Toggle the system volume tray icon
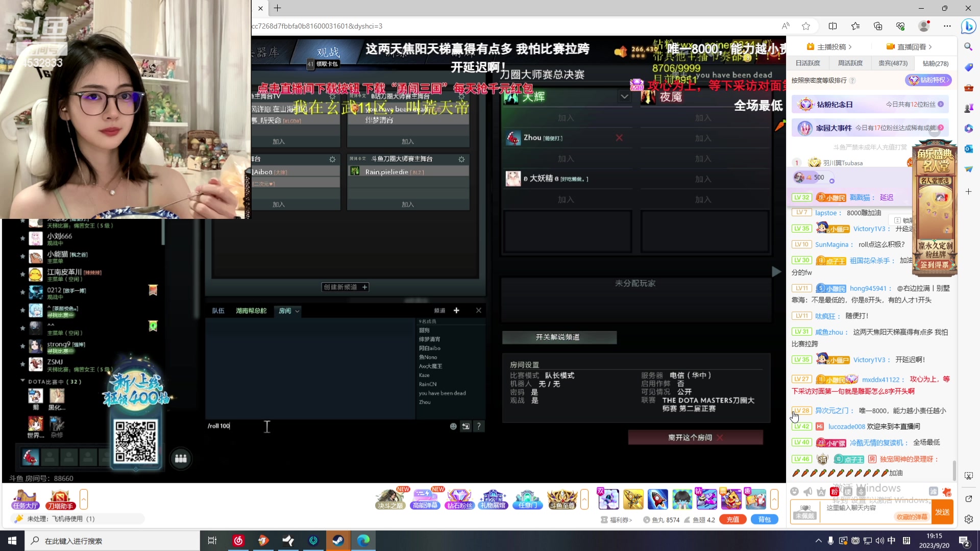This screenshot has height=551, width=980. click(x=879, y=541)
